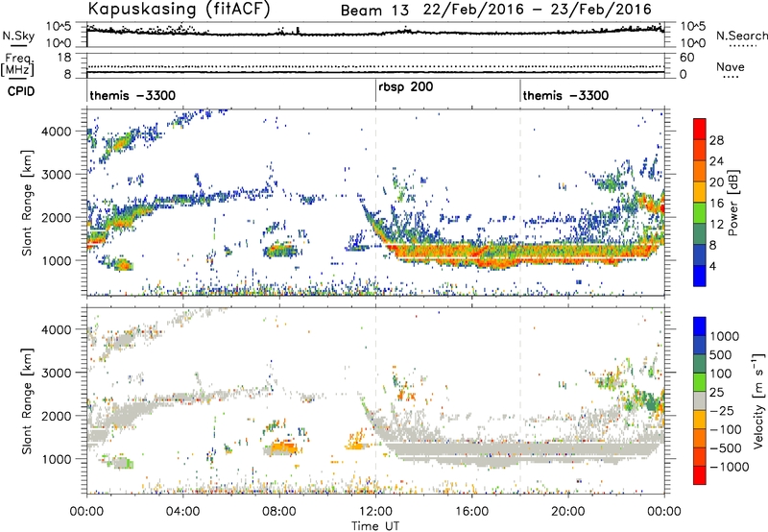768x532 pixels.
Task: Click the '08:00' time axis label
Action: 279,512
